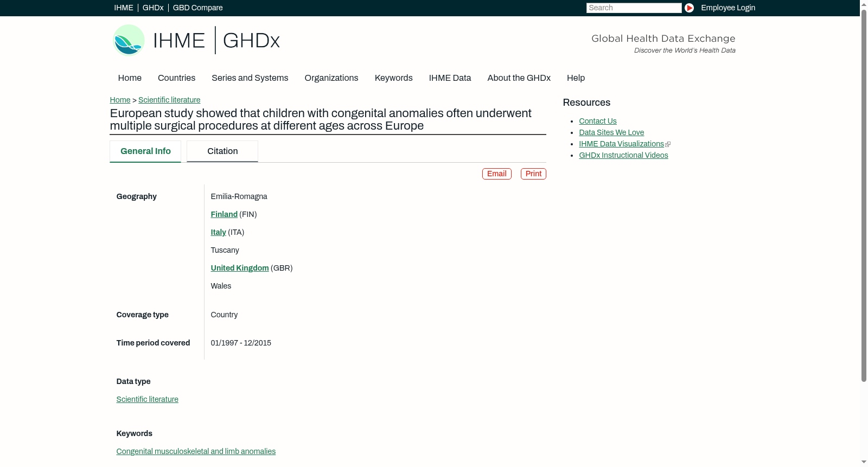Screen dimensions: 868x467
Task: Open Data Sites We Love link
Action: point(611,132)
